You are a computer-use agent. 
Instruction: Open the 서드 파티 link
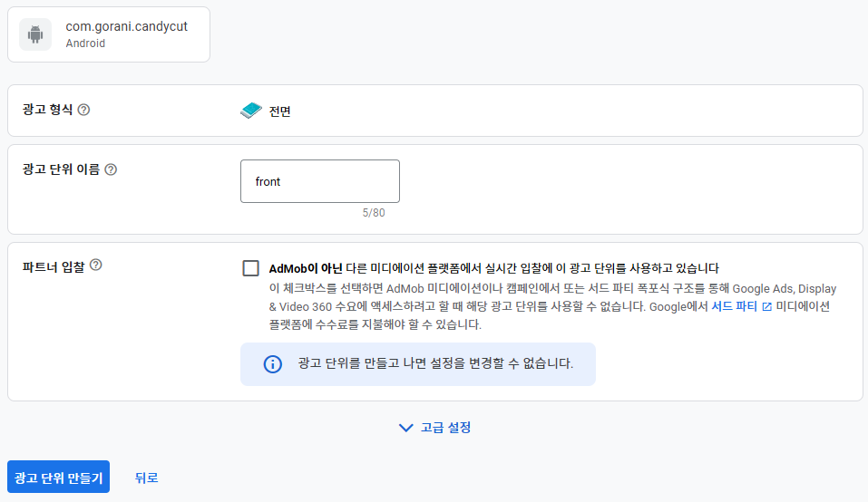(x=734, y=306)
